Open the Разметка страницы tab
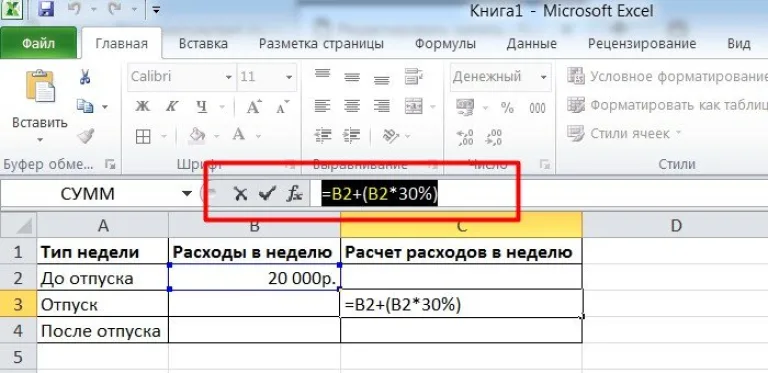 321,44
